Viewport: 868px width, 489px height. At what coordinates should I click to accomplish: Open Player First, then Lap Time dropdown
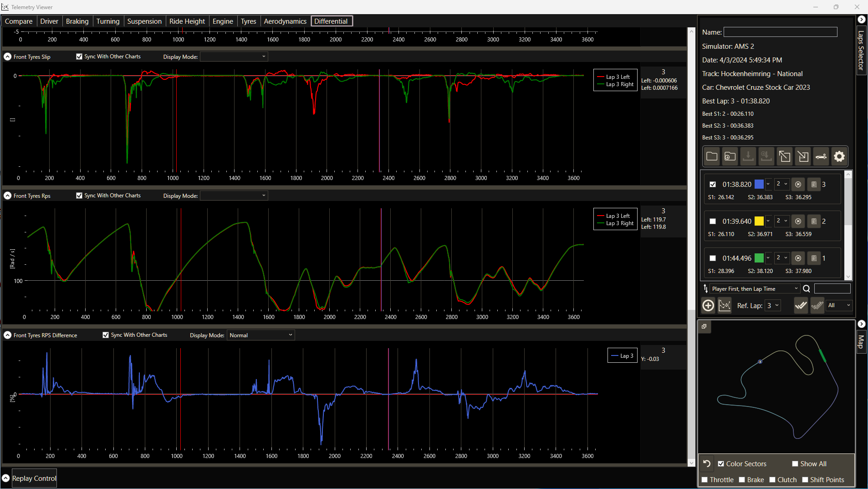(x=755, y=289)
